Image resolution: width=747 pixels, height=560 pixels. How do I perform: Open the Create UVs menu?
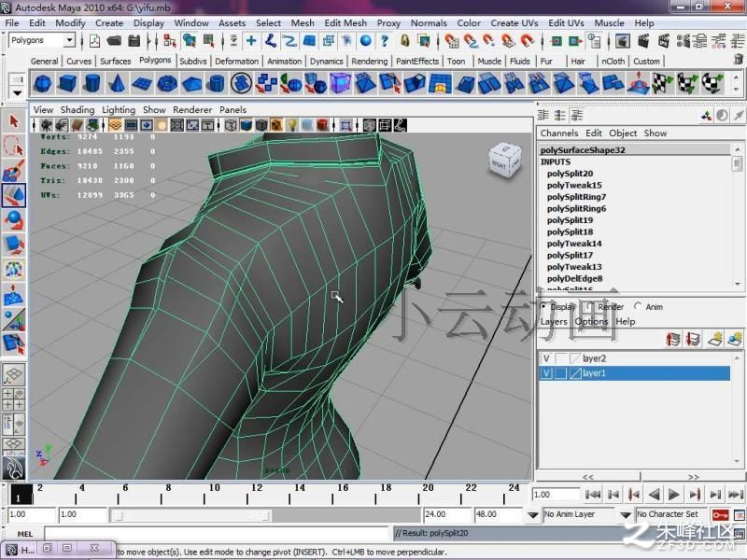pos(514,22)
